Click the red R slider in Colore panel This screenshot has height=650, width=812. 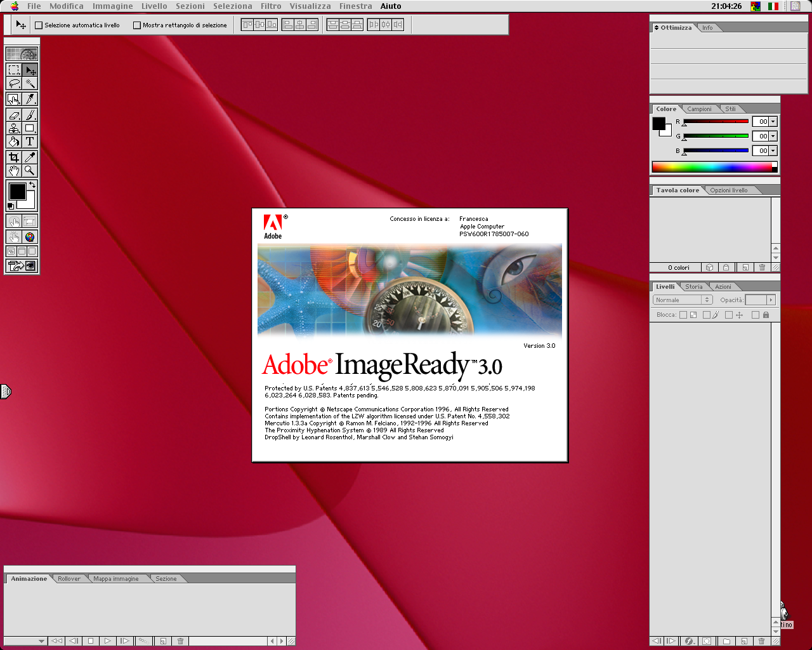coord(716,121)
